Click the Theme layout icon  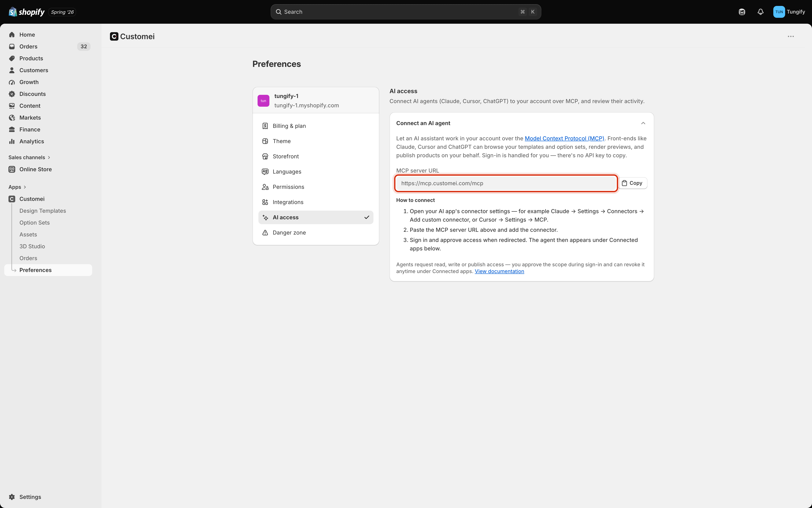point(265,141)
